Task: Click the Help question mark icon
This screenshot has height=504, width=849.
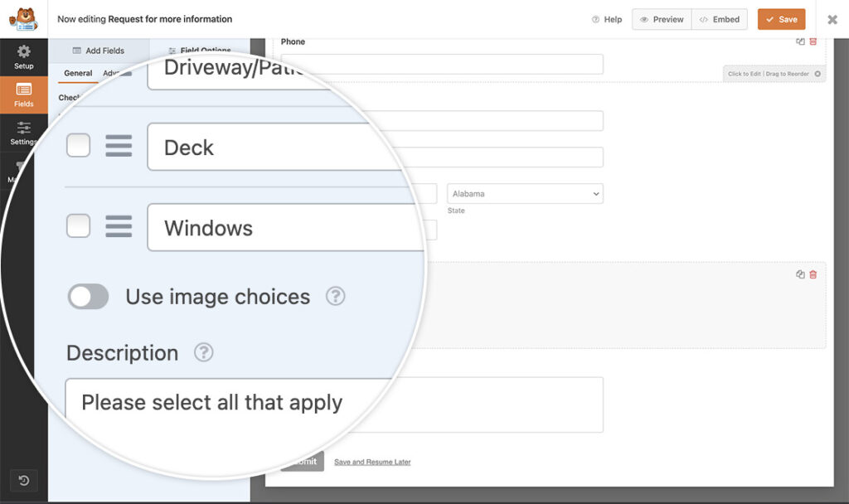Action: pyautogui.click(x=594, y=19)
